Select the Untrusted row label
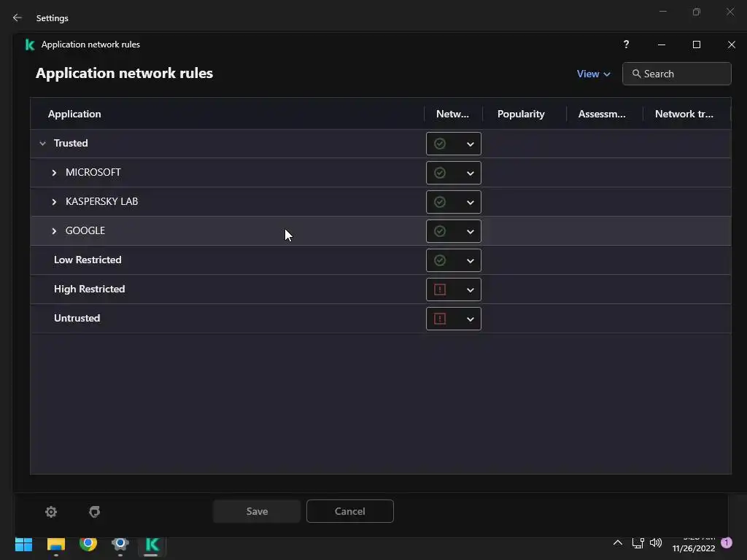 [77, 318]
